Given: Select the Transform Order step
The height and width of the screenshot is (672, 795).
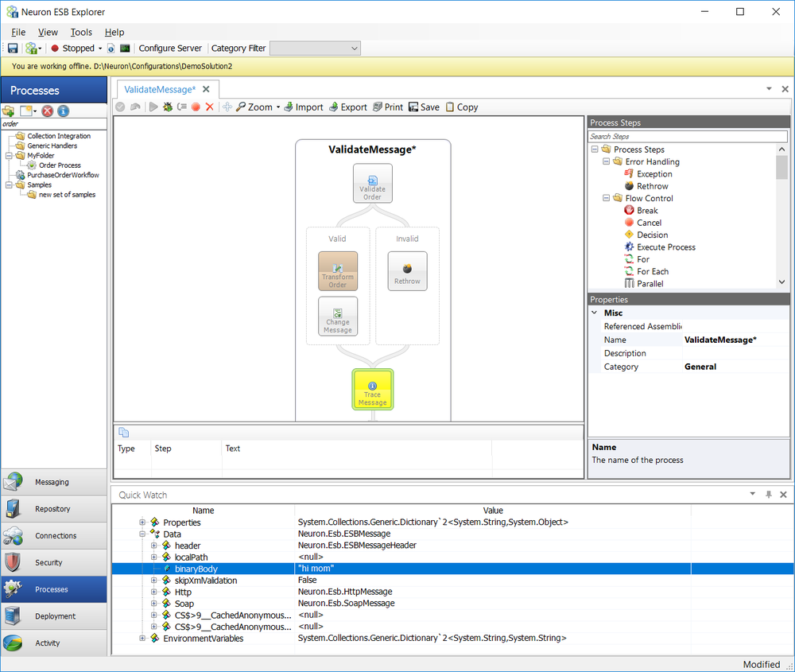Looking at the screenshot, I should [x=338, y=271].
